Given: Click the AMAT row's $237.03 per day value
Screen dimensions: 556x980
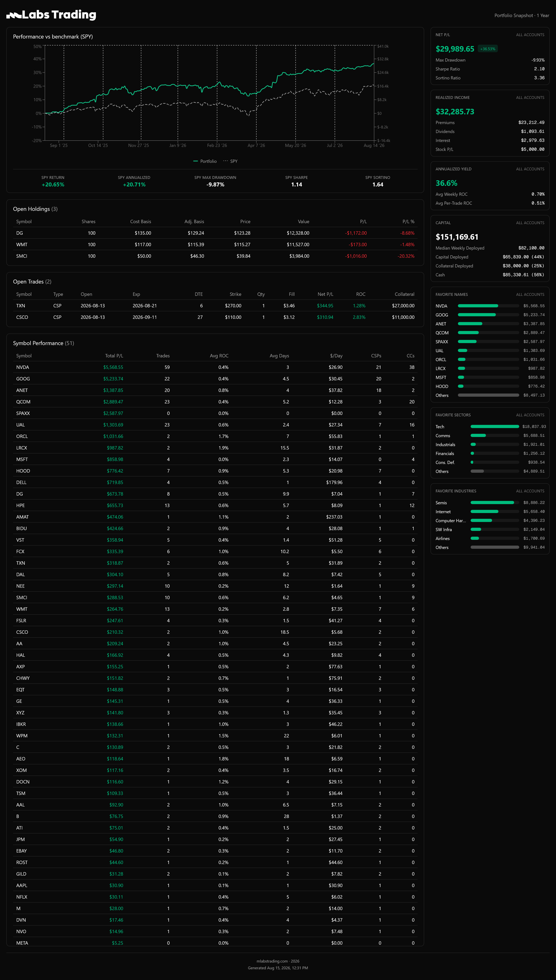Looking at the screenshot, I should pos(334,517).
